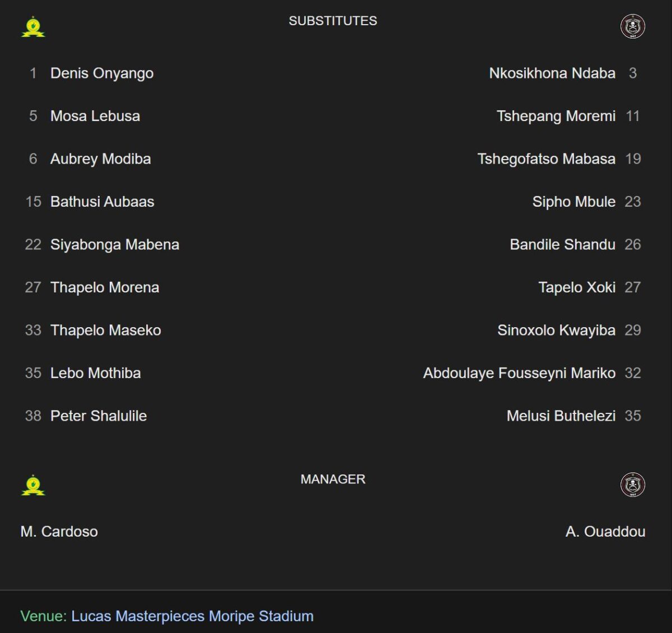The image size is (672, 633).
Task: Click Bathusi Aubaas in substitutes
Action: pyautogui.click(x=102, y=202)
